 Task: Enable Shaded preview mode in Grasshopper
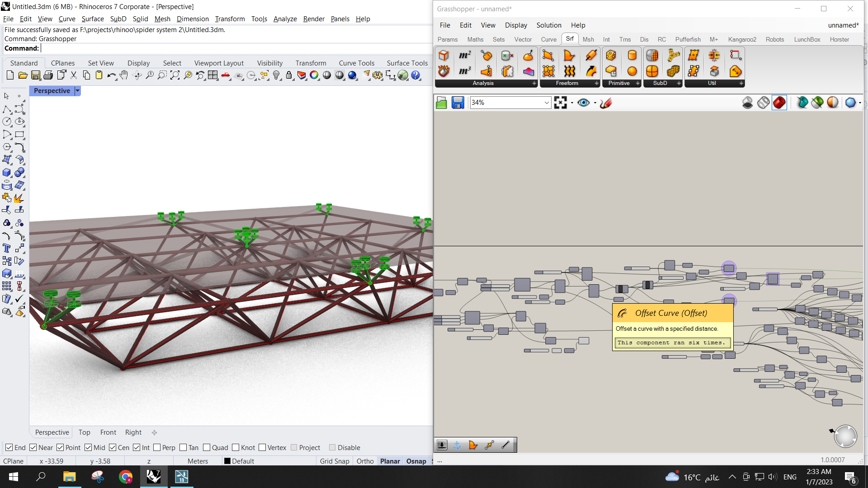click(779, 103)
